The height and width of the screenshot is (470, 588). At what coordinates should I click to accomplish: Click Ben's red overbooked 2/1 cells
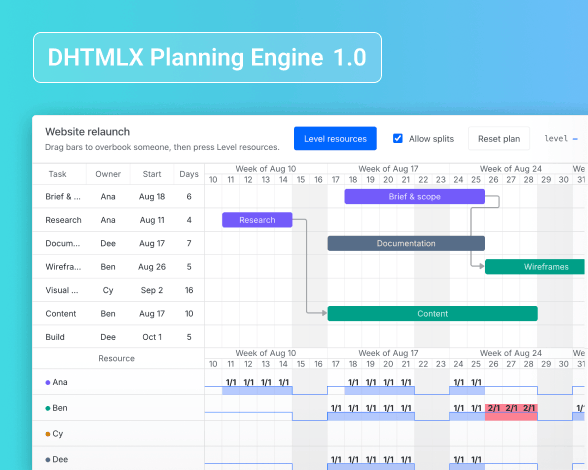click(x=511, y=412)
